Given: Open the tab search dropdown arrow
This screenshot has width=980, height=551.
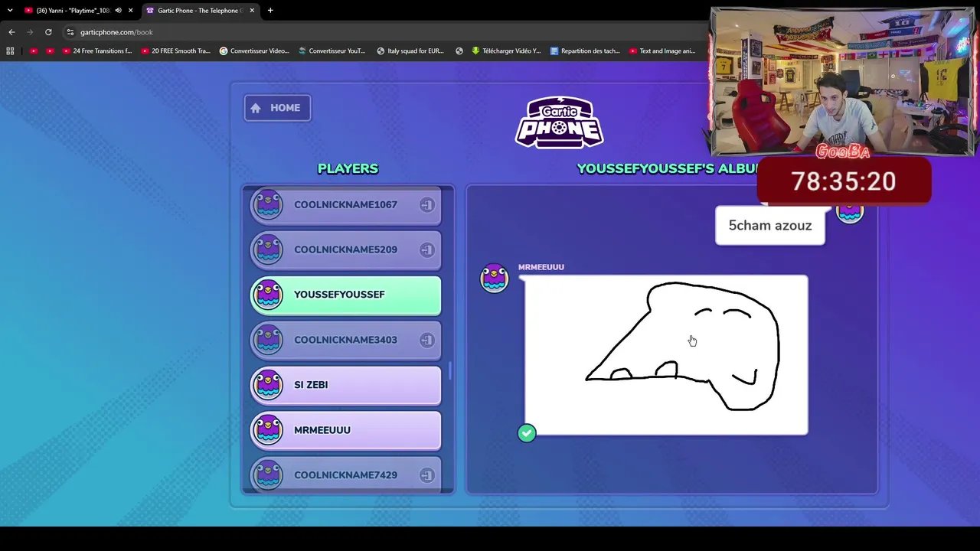Looking at the screenshot, I should tap(10, 11).
